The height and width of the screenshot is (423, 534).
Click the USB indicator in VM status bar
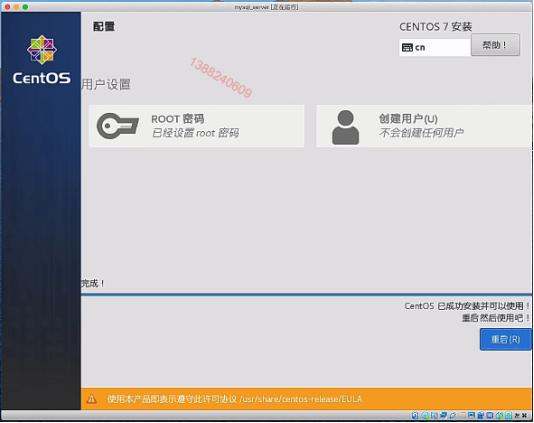coord(453,415)
